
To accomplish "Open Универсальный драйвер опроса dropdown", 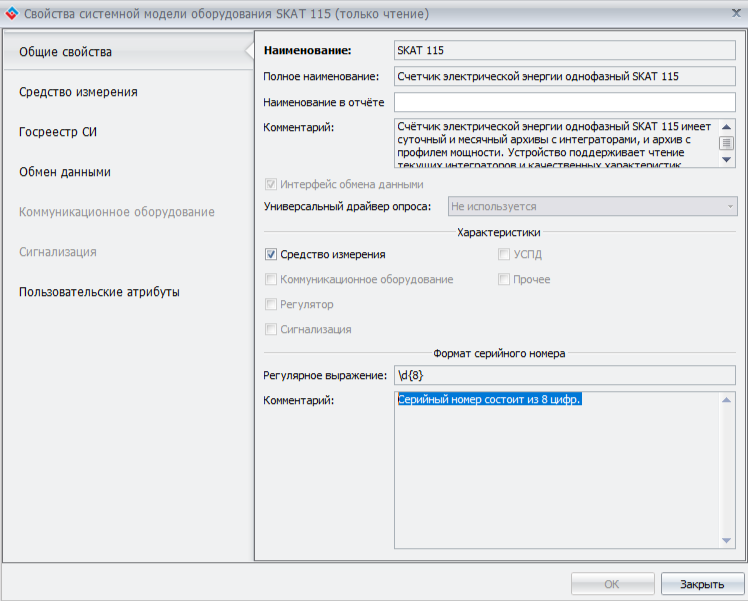I will point(592,206).
